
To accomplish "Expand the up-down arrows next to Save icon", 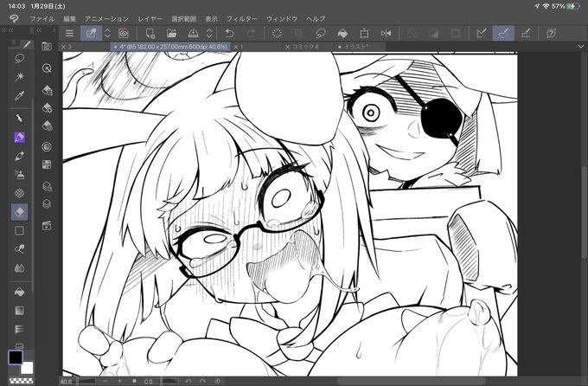I will pyautogui.click(x=209, y=34).
